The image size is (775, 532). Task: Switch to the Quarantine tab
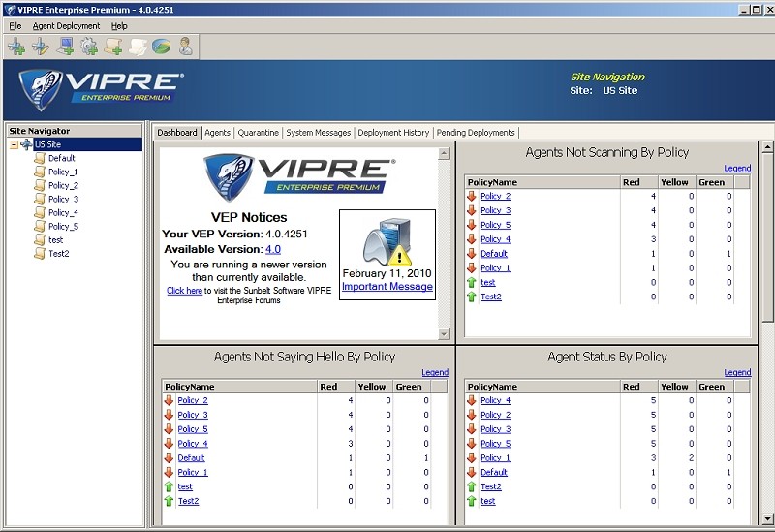pyautogui.click(x=259, y=133)
